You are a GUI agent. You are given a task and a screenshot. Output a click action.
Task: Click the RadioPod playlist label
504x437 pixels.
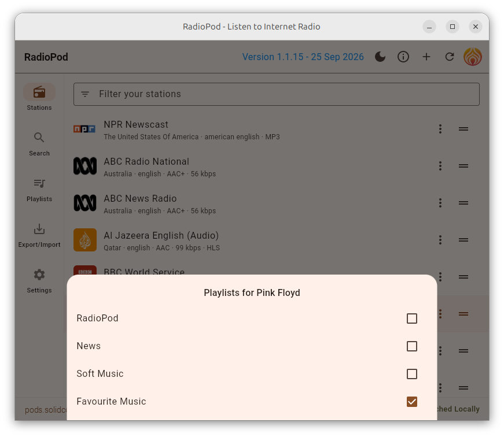click(97, 318)
